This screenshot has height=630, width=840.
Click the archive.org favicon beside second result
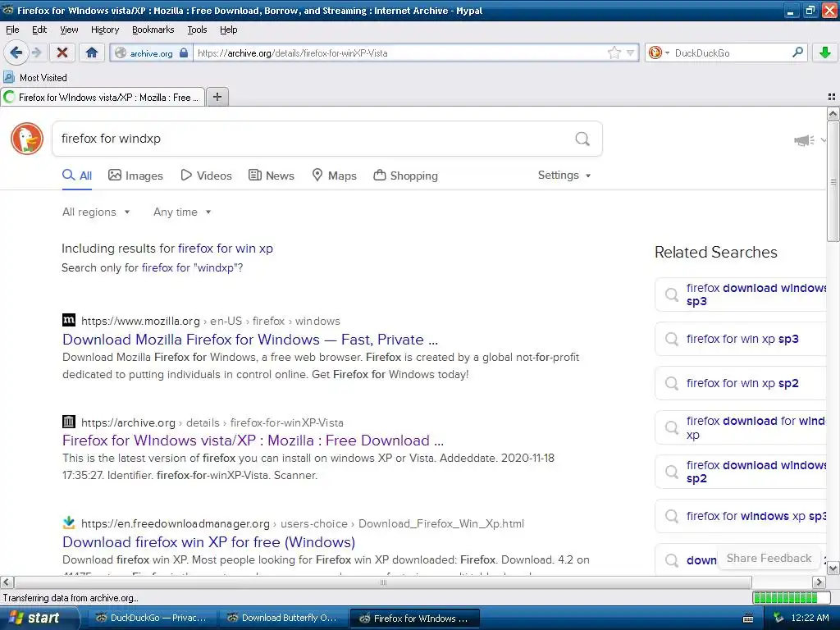pyautogui.click(x=69, y=422)
